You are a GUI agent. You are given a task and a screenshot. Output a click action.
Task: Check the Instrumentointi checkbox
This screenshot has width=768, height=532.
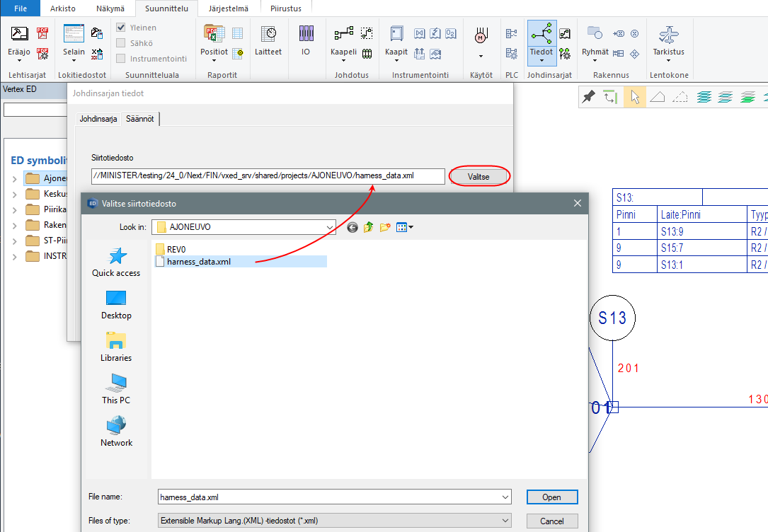pyautogui.click(x=121, y=59)
